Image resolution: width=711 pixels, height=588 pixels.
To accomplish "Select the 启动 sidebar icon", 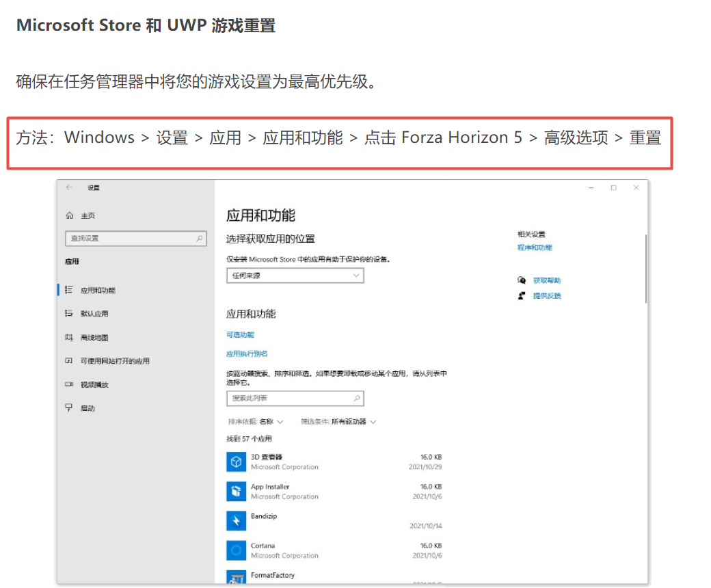I will (x=69, y=407).
